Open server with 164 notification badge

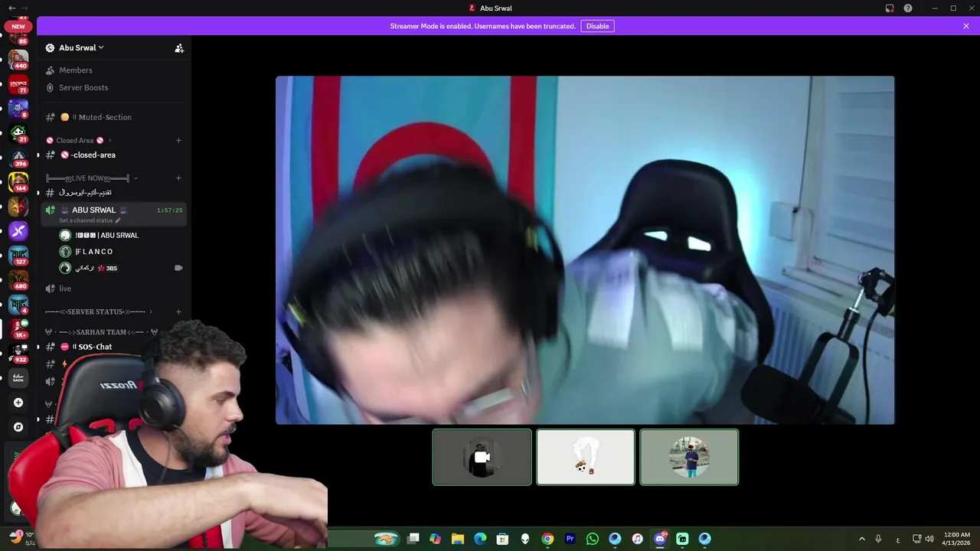(18, 182)
